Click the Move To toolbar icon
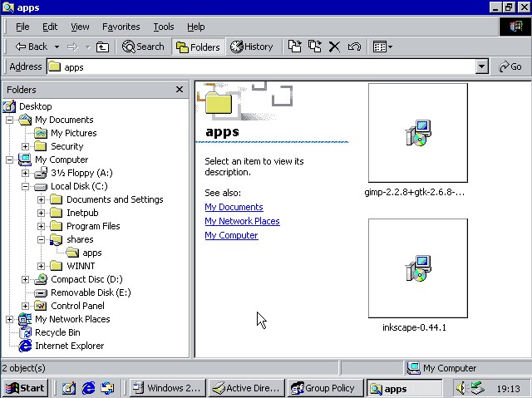 (294, 47)
